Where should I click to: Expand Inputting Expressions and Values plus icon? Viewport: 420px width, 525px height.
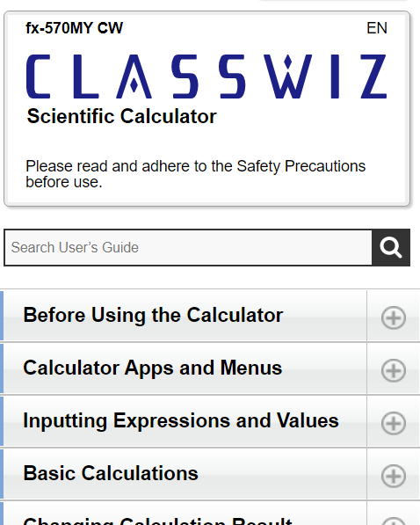[394, 423]
